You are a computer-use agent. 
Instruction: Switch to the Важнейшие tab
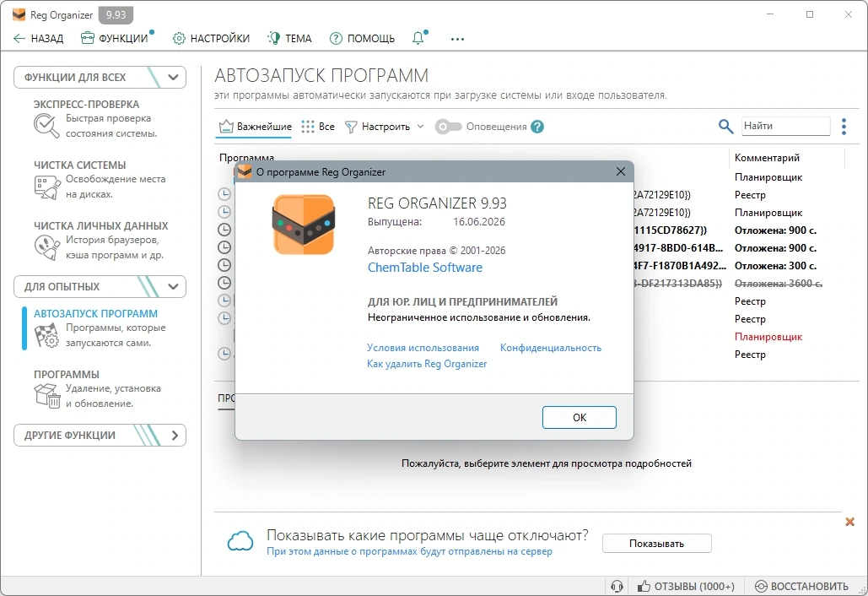255,127
